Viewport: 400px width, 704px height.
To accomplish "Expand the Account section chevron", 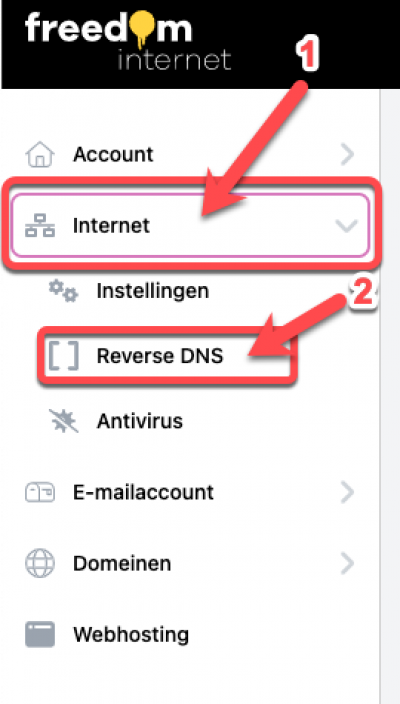I will pyautogui.click(x=347, y=155).
